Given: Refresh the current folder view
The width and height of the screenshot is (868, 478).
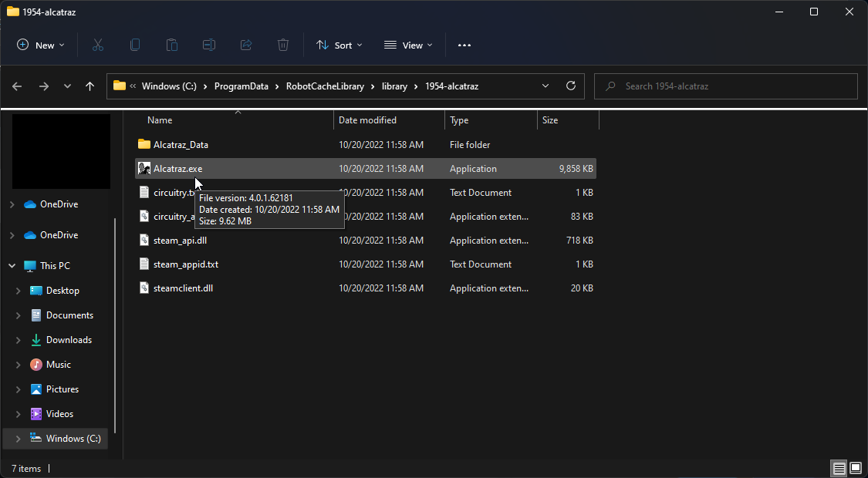Looking at the screenshot, I should (x=571, y=86).
